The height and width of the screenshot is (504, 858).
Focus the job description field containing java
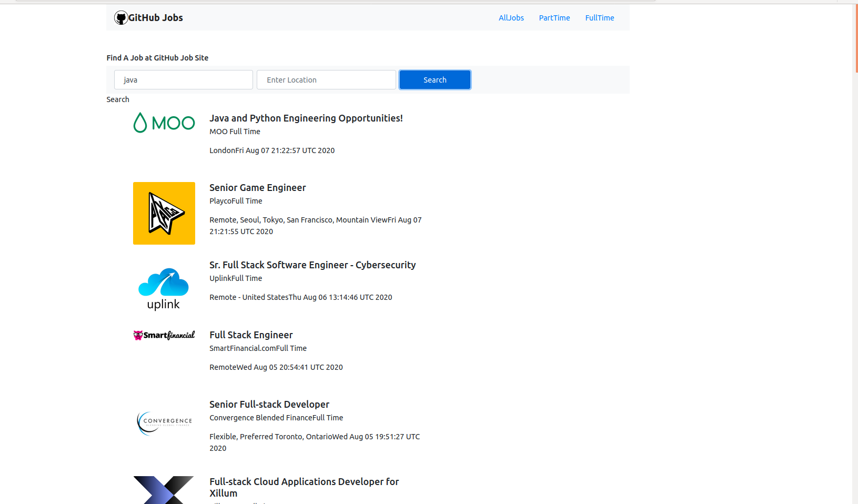click(184, 80)
